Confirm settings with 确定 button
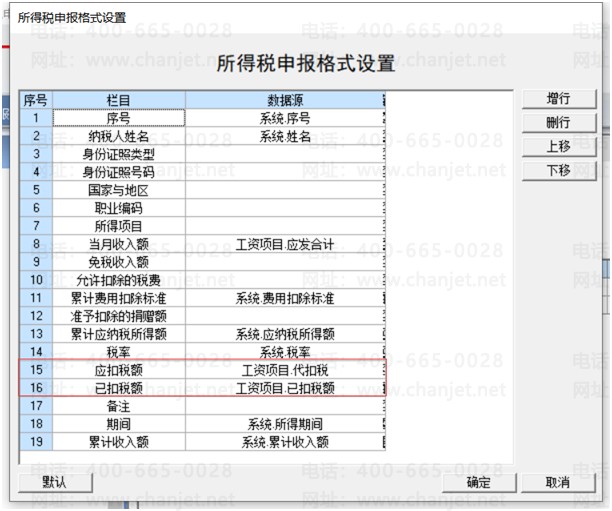Viewport: 612px width, 511px height. click(479, 483)
